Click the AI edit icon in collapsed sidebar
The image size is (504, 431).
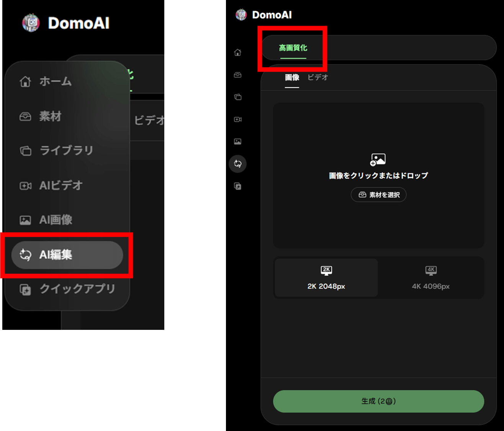click(x=237, y=164)
